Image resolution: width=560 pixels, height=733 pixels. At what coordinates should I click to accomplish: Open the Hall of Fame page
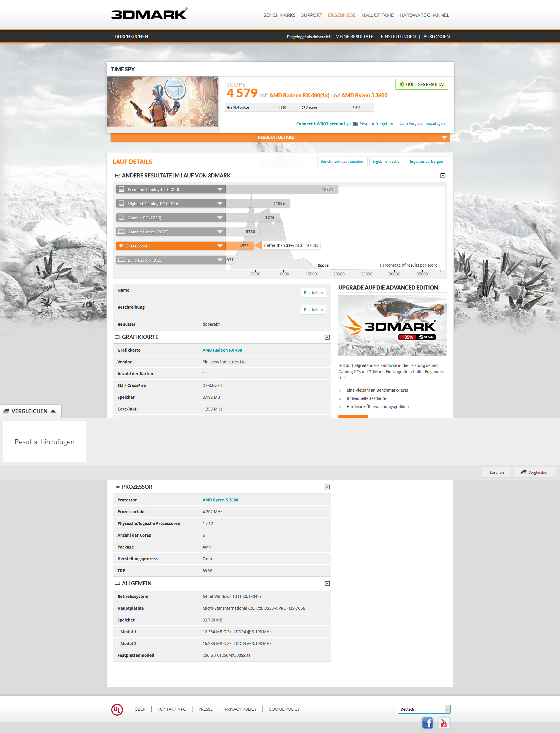point(377,15)
